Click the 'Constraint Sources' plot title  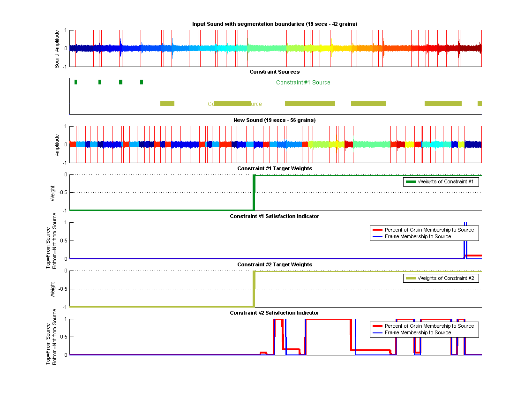(x=275, y=72)
